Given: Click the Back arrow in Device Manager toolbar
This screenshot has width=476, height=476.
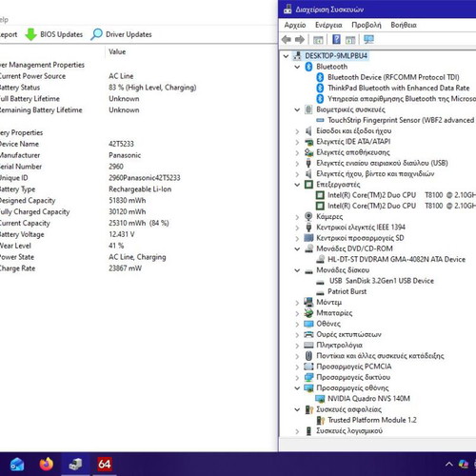Looking at the screenshot, I should coord(287,40).
